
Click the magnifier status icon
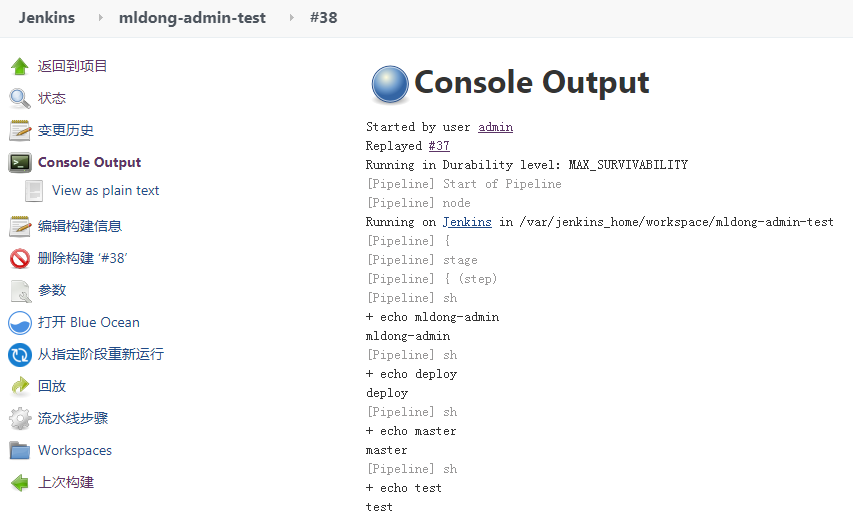(19, 98)
